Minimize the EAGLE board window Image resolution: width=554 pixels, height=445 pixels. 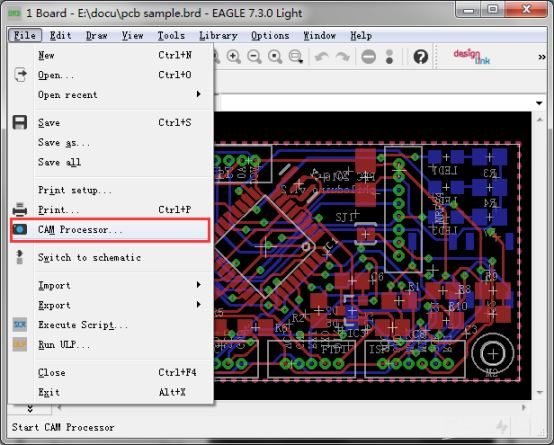click(x=468, y=10)
